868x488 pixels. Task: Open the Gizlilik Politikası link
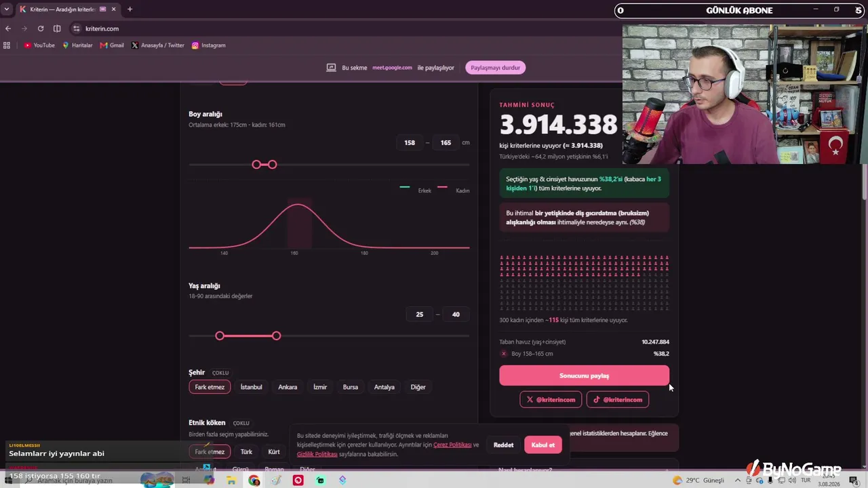(x=317, y=454)
